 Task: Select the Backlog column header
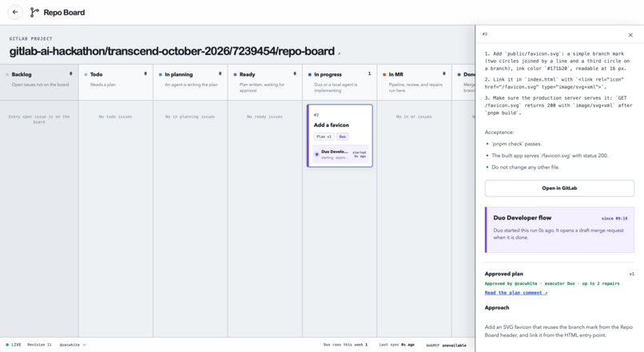pos(39,82)
